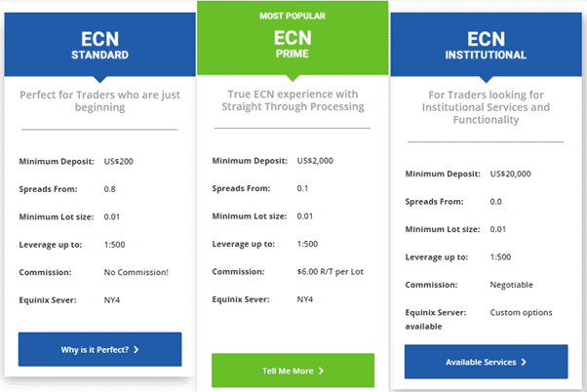The height and width of the screenshot is (392, 587).
Task: Click 'Perfect for Traders who are just beginning' description
Action: (100, 101)
